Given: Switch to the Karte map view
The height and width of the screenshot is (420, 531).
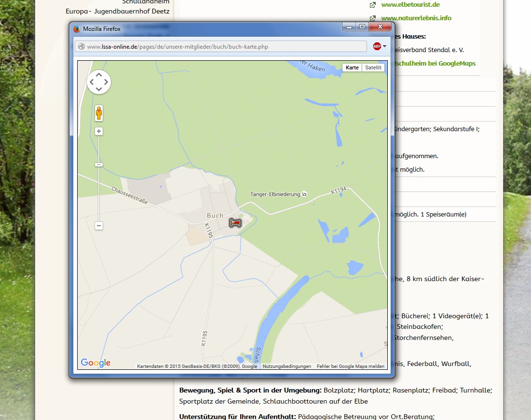Looking at the screenshot, I should [352, 68].
